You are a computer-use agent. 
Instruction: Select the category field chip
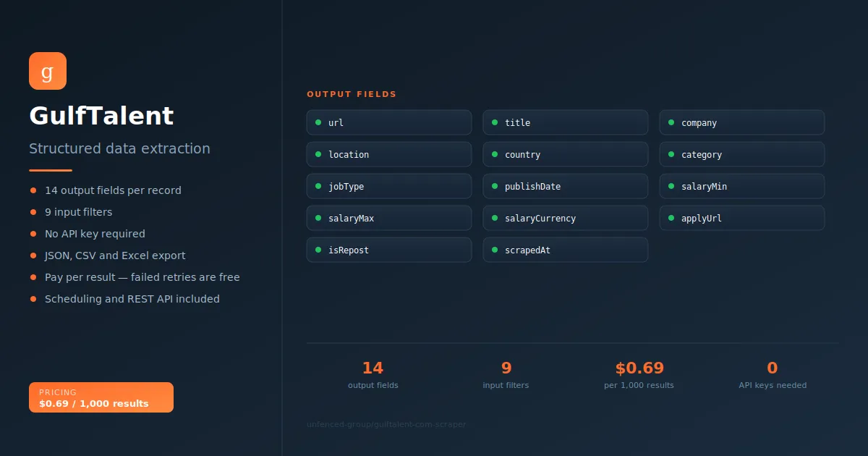742,154
